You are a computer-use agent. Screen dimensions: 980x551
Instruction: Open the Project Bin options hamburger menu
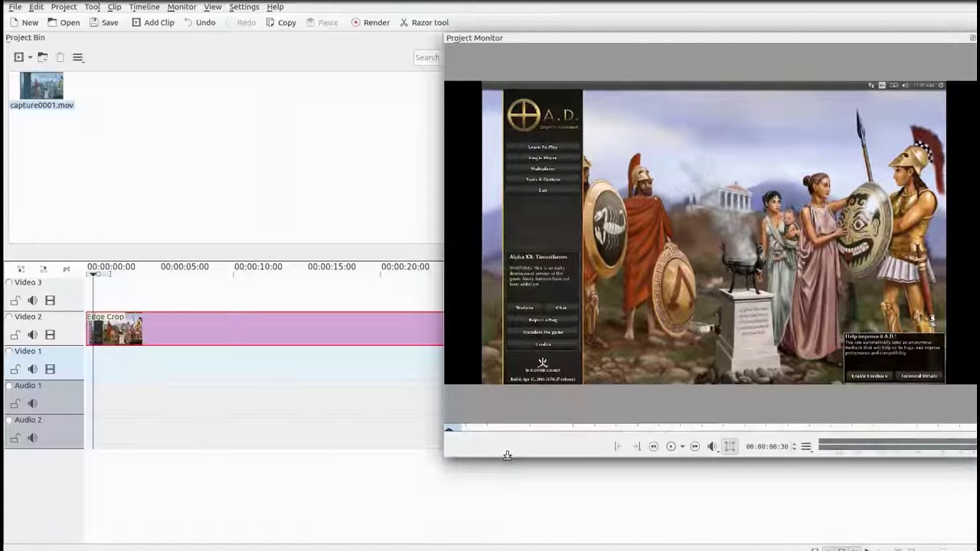pyautogui.click(x=78, y=57)
